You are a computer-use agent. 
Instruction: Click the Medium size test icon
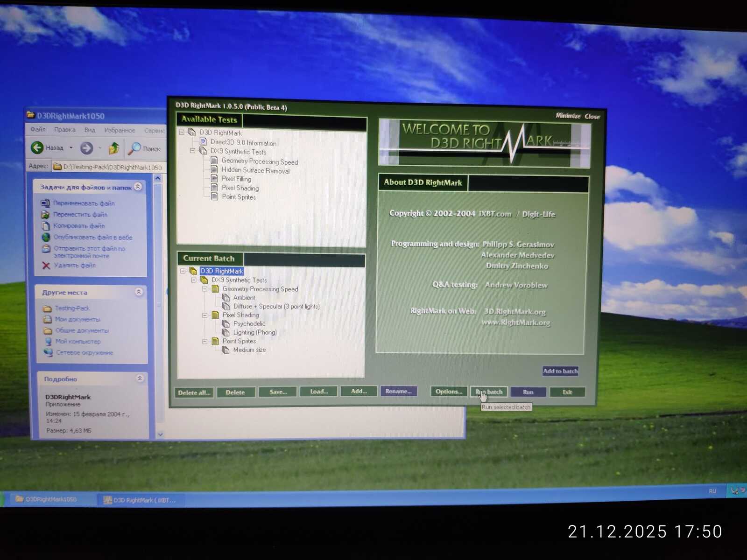226,350
